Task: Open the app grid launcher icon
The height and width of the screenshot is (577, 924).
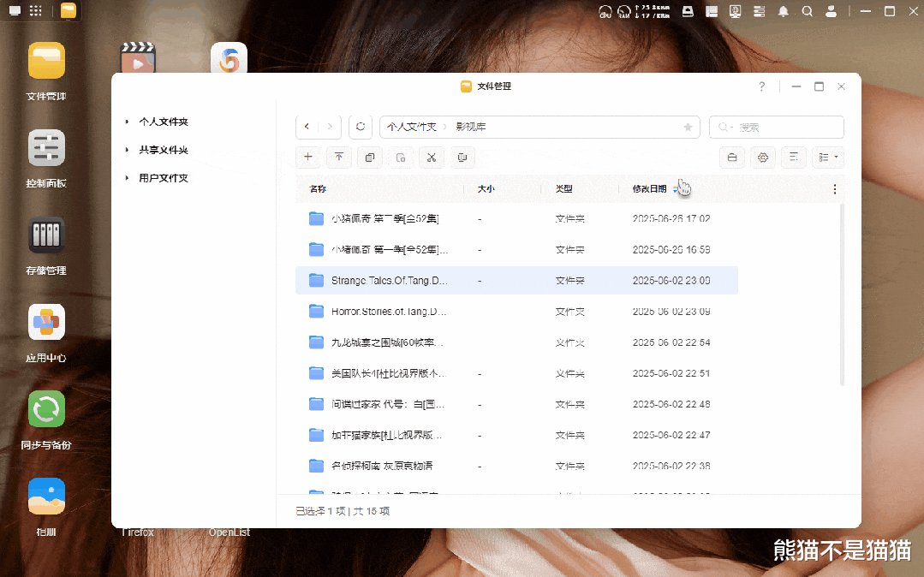Action: 35,10
